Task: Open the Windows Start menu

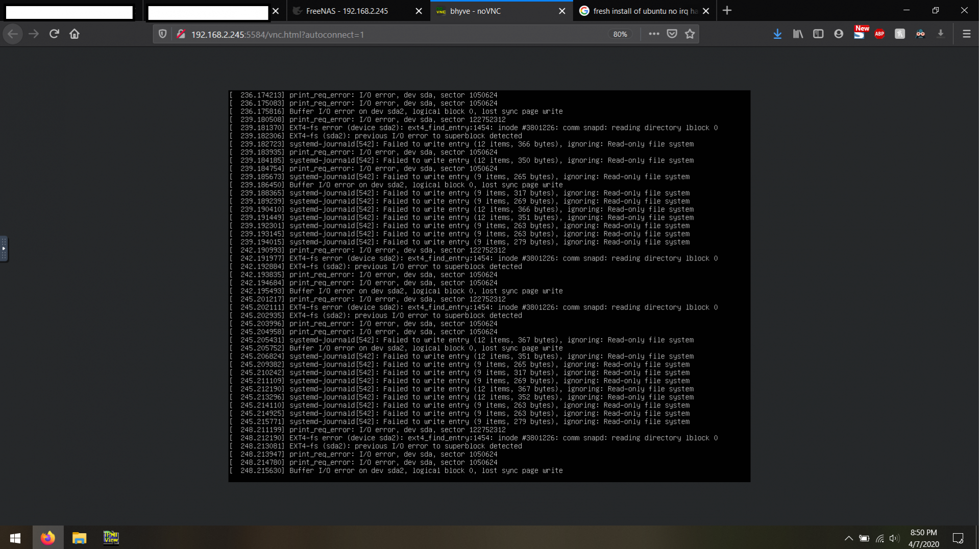Action: (15, 538)
